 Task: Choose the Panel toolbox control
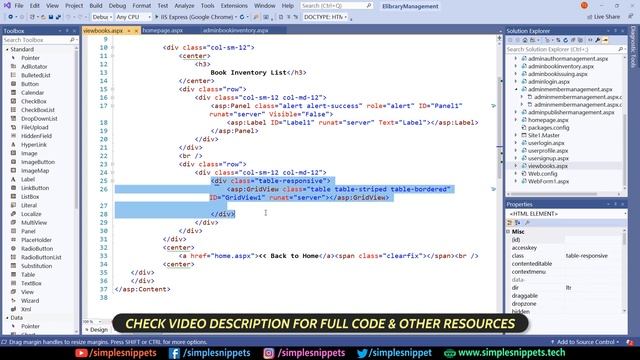click(x=28, y=231)
